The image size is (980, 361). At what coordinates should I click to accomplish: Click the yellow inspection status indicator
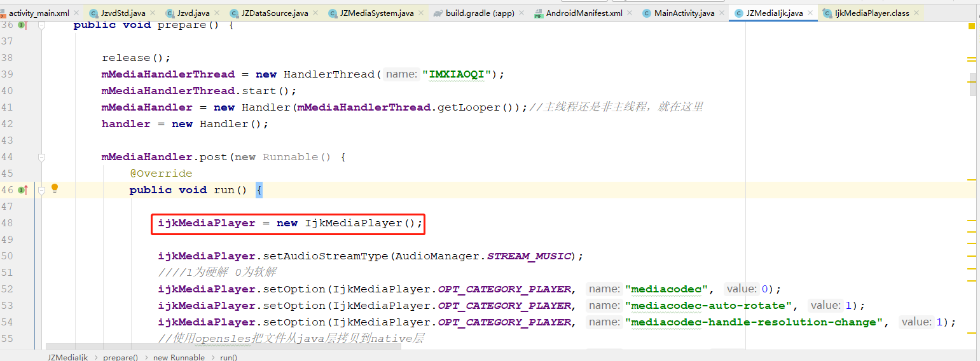[972, 26]
